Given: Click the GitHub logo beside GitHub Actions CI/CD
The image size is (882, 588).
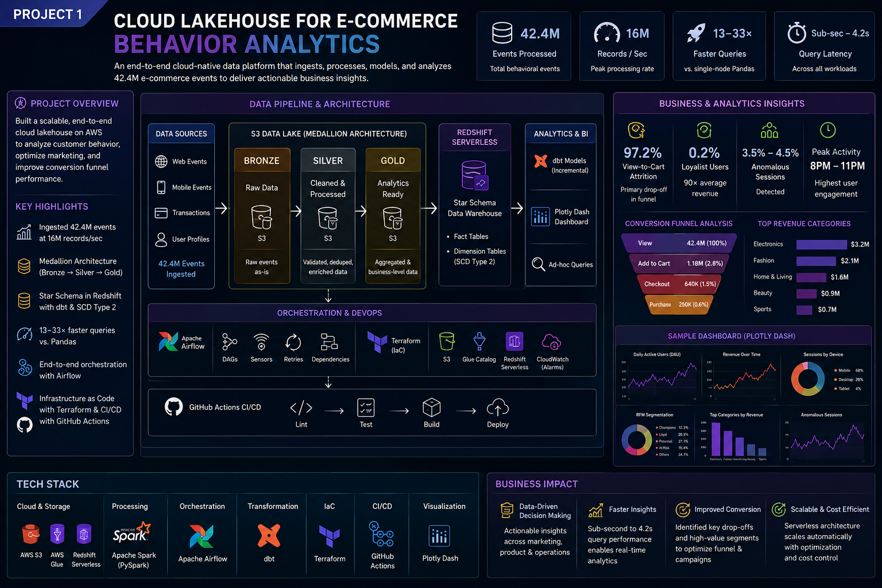Looking at the screenshot, I should pos(174,407).
